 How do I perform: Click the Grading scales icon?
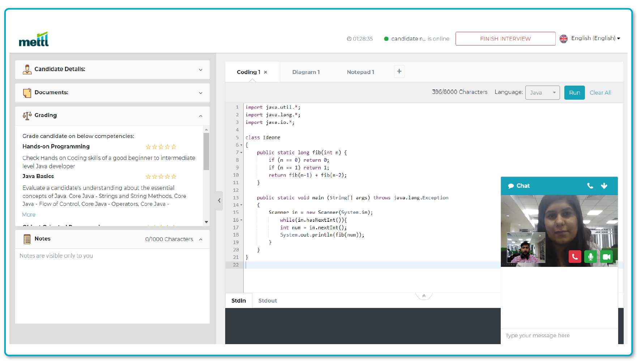pos(27,116)
